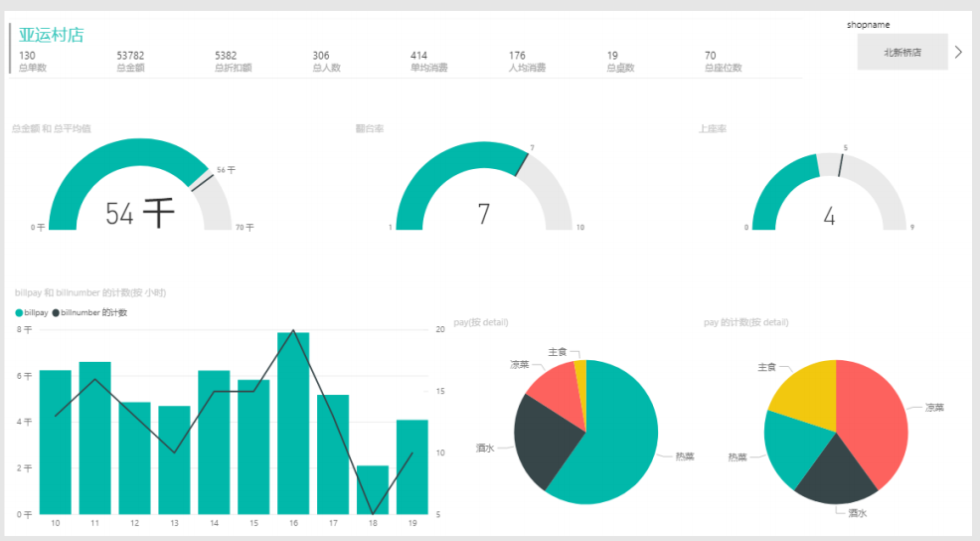980x541 pixels.
Task: Click the 54 千 gauge value
Action: click(139, 213)
